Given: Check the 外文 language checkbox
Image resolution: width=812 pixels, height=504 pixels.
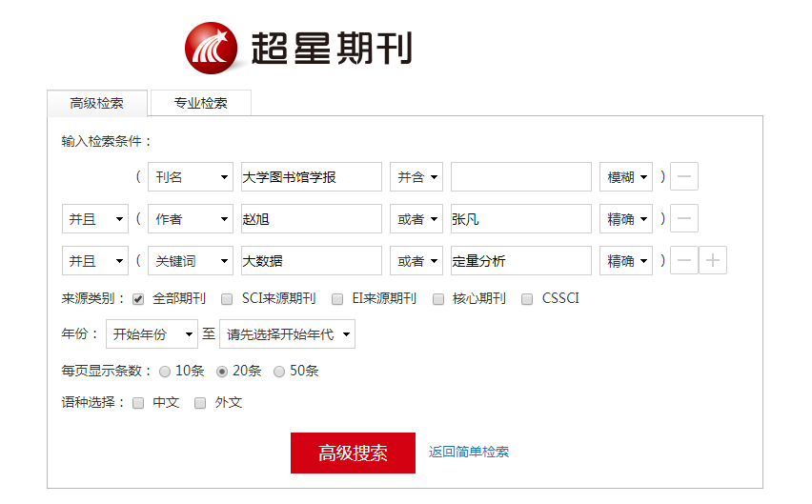Looking at the screenshot, I should coord(200,403).
